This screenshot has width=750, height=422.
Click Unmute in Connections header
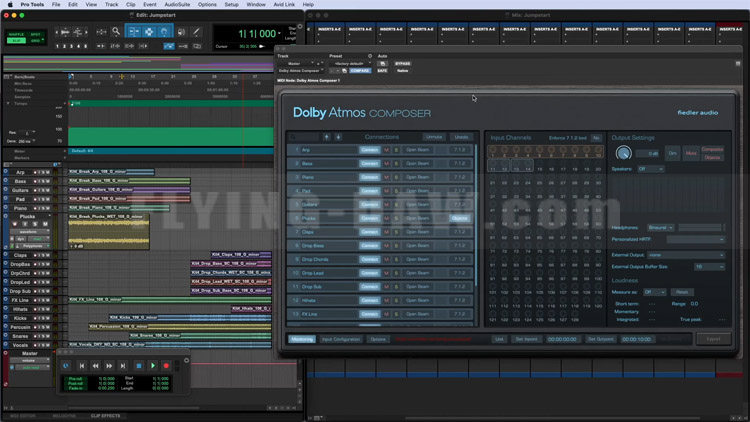[x=434, y=137]
